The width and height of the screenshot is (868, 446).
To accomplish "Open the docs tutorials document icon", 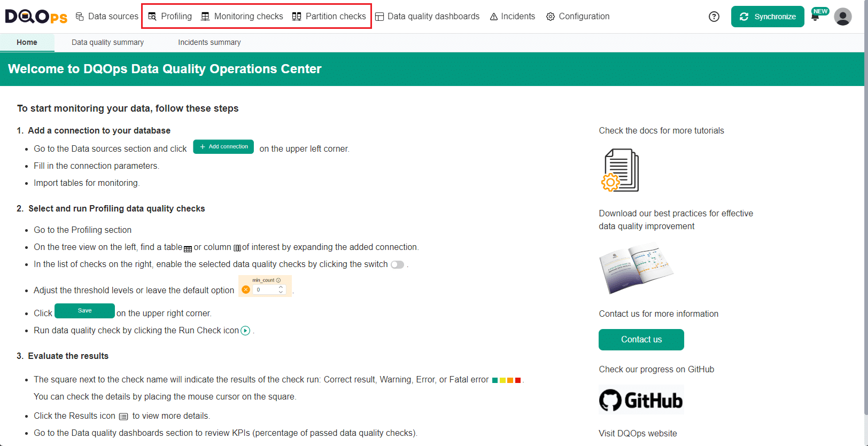I will pyautogui.click(x=620, y=170).
